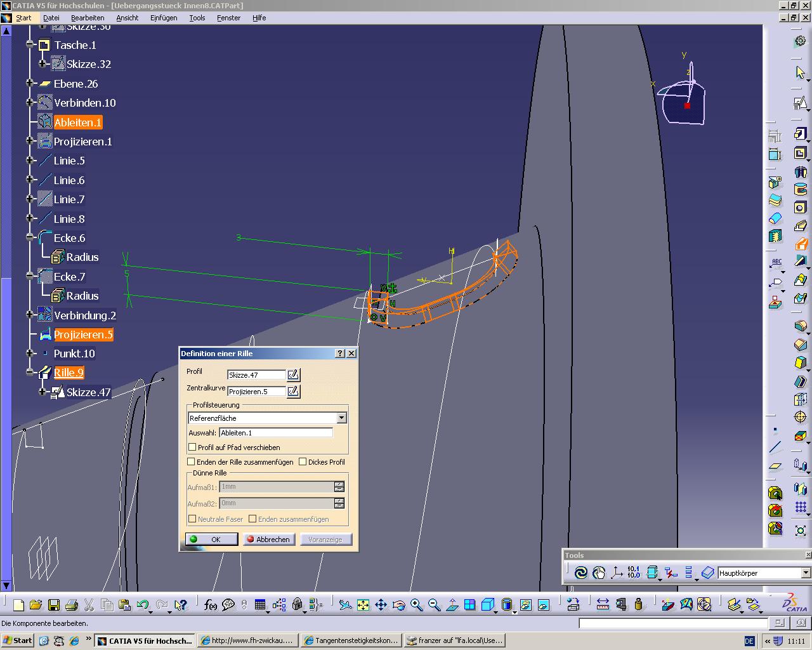Pick the Hole (Bohrung) tool

[801, 208]
